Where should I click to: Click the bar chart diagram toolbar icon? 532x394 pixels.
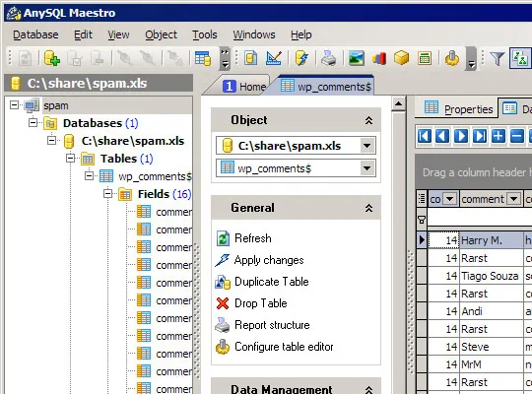pos(379,58)
